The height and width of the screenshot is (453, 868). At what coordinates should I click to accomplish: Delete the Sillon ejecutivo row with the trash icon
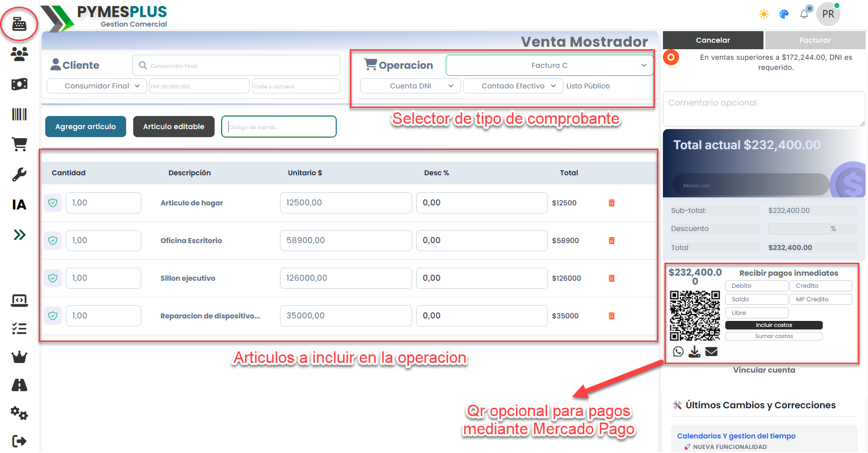(612, 278)
